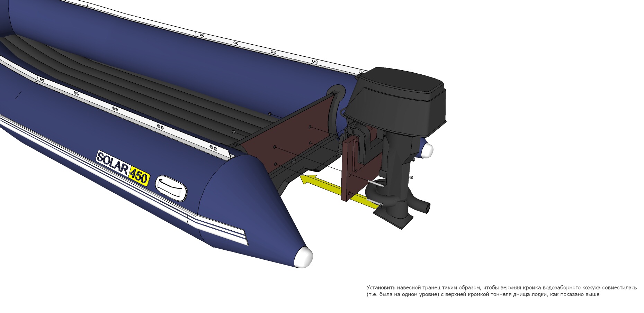Click the SOLAR logo text on the tube
The image size is (644, 313).
tap(113, 163)
